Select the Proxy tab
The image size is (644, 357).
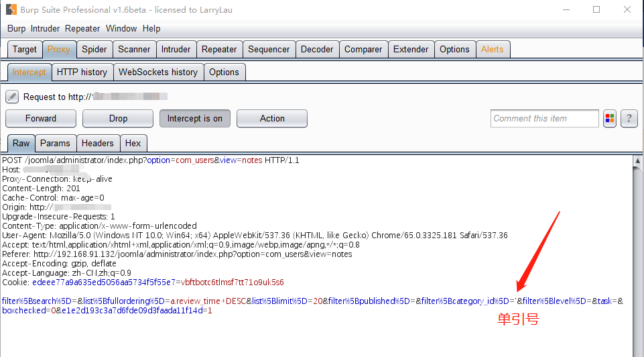(59, 50)
